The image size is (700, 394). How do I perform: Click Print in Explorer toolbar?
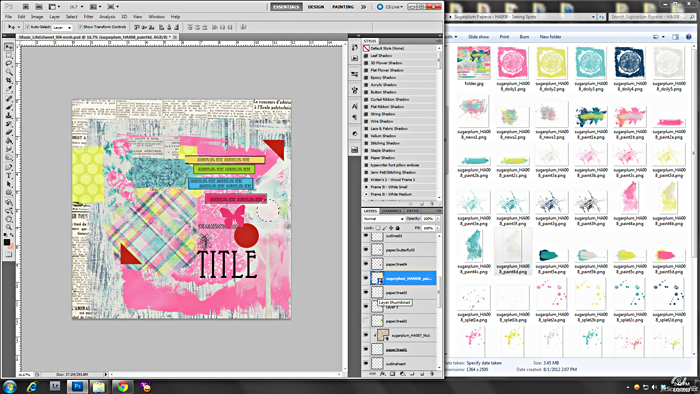point(504,37)
